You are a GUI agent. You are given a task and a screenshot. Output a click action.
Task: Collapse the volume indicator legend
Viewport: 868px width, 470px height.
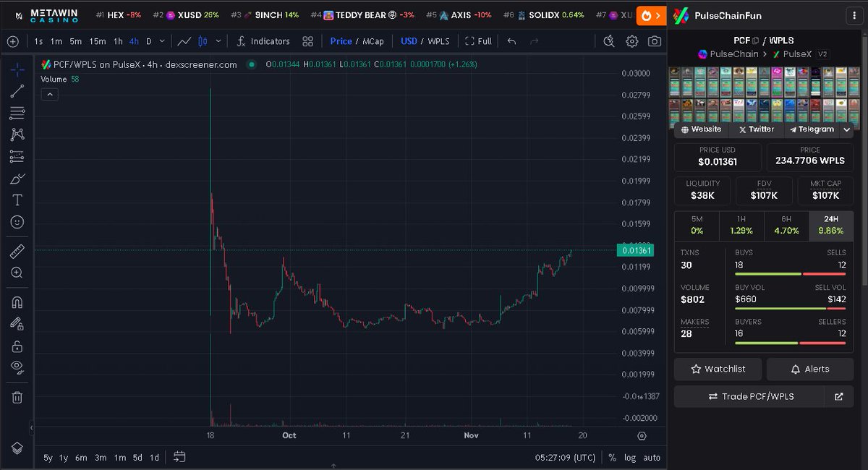point(50,94)
